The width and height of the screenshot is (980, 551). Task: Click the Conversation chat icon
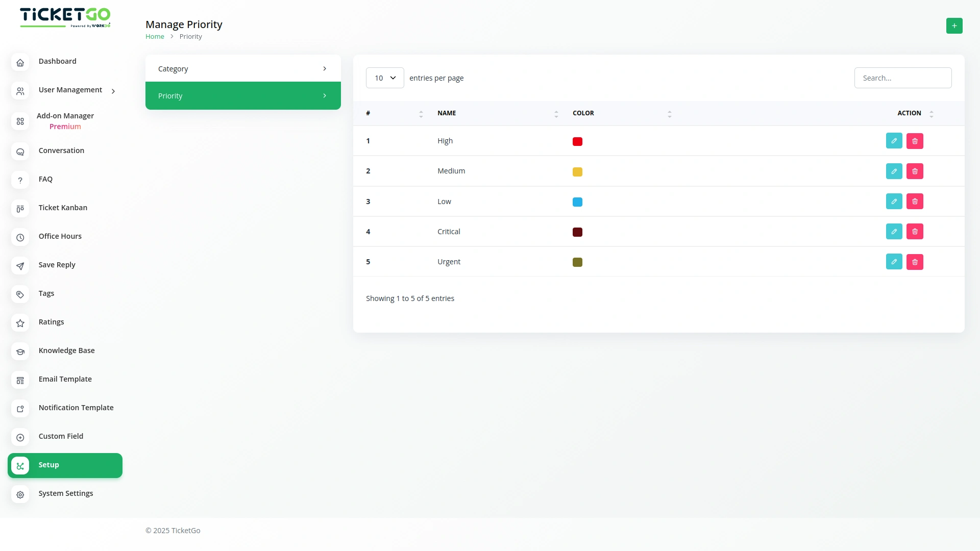[20, 152]
